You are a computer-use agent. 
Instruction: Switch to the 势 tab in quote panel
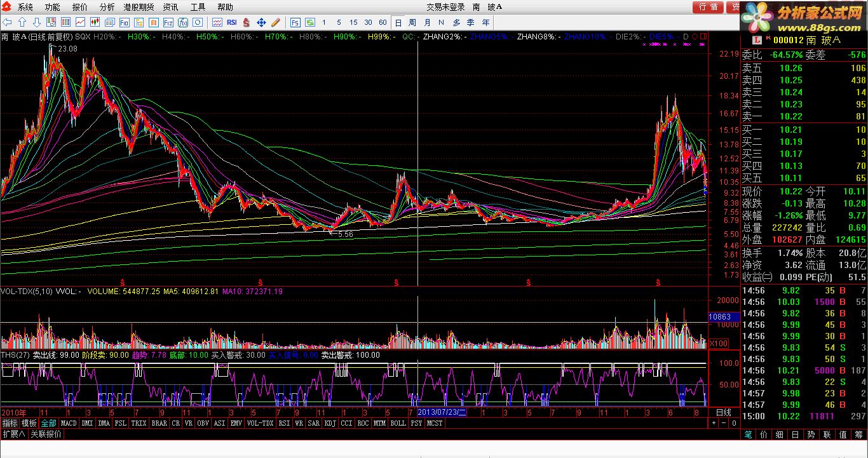(811, 434)
